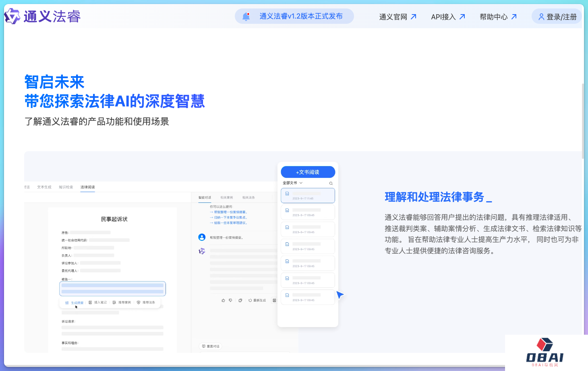Click the 重新生成 regenerate icon
The height and width of the screenshot is (371, 588).
(250, 300)
